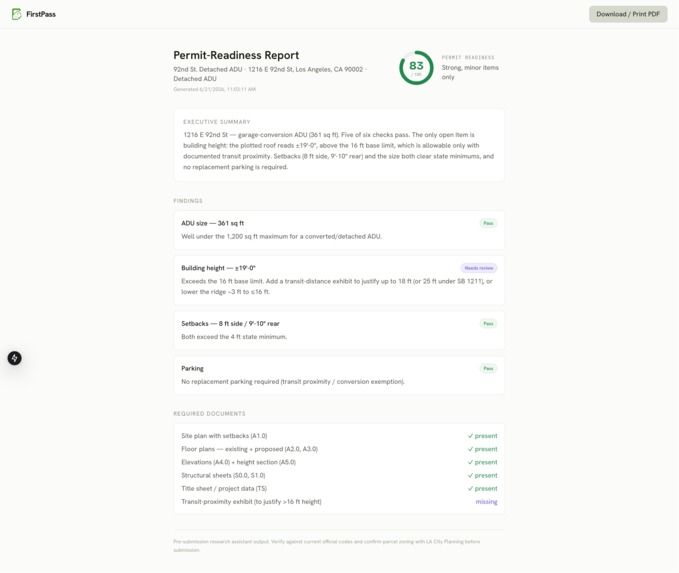Image resolution: width=679 pixels, height=573 pixels.
Task: Click the FirstPass logo icon
Action: (x=16, y=14)
